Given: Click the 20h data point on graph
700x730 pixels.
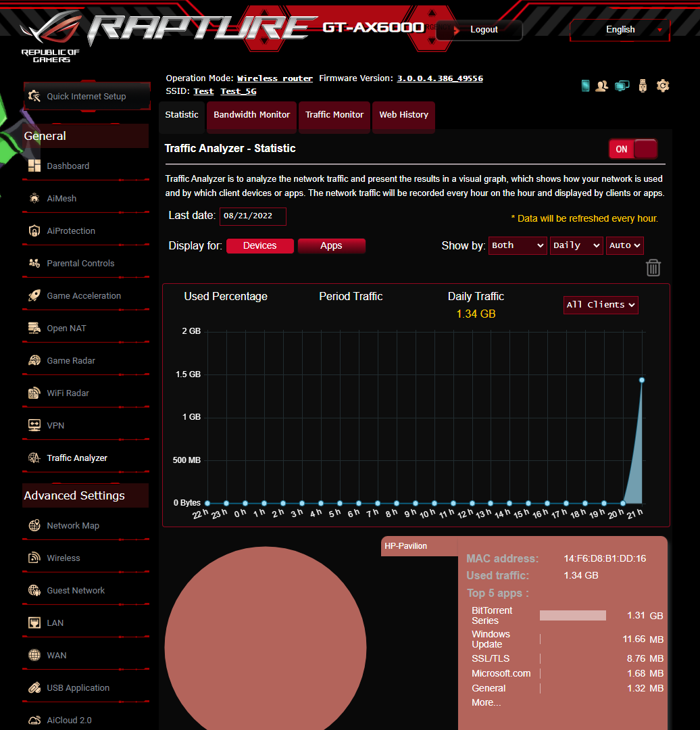Looking at the screenshot, I should coord(623,503).
